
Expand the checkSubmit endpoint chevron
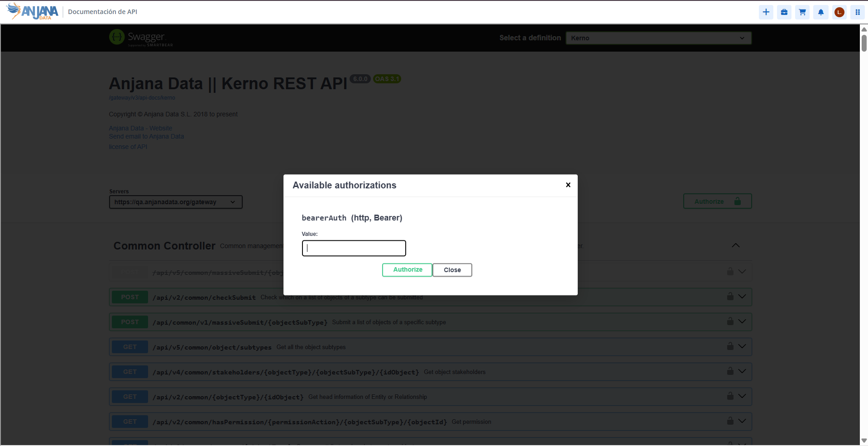742,297
